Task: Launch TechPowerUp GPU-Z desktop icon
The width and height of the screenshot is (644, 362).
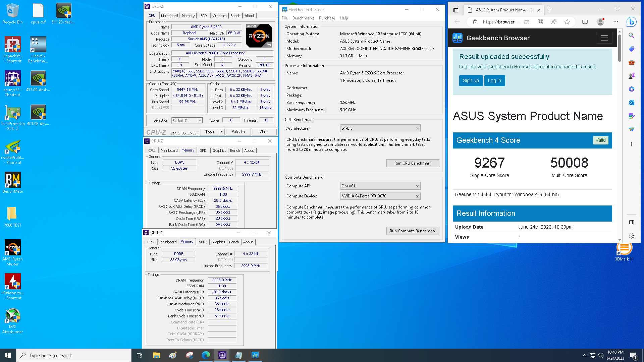Action: (x=13, y=117)
